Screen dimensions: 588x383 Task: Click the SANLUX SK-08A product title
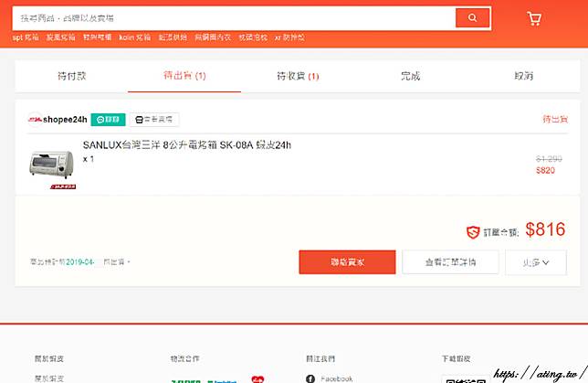[187, 145]
